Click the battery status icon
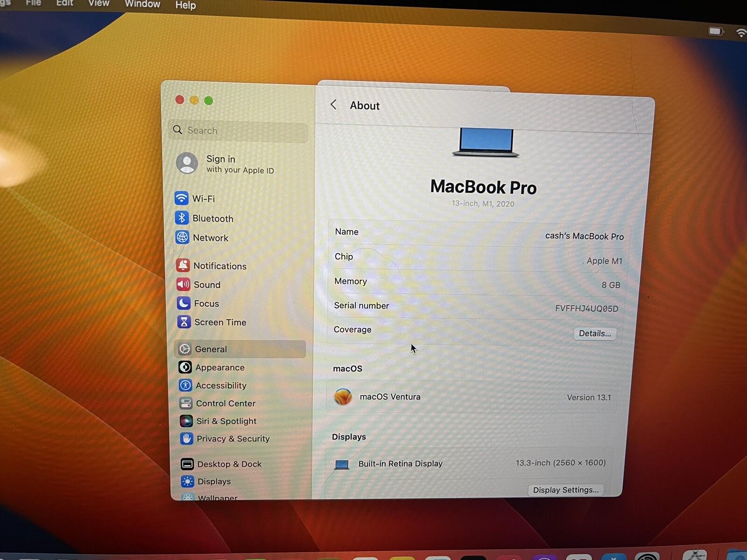This screenshot has width=747, height=560. click(x=716, y=31)
